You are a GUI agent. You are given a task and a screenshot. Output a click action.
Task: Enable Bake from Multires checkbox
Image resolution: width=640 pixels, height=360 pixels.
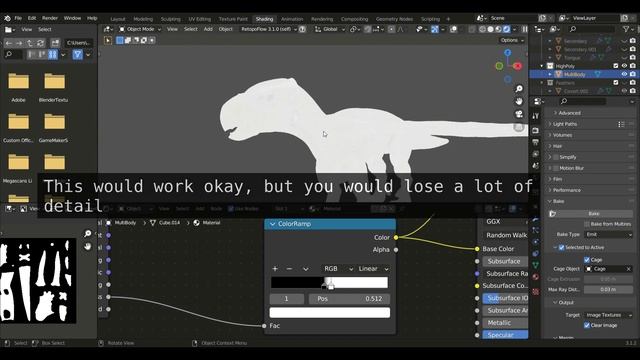pos(587,224)
